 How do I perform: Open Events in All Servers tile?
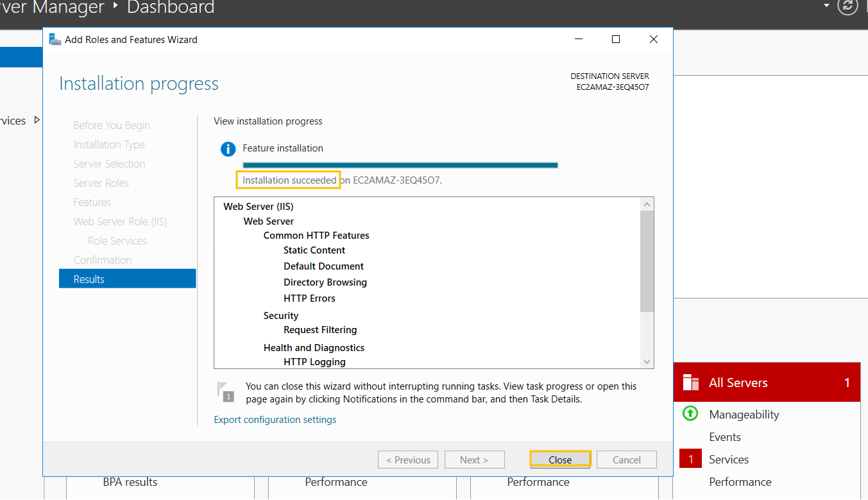coord(725,437)
